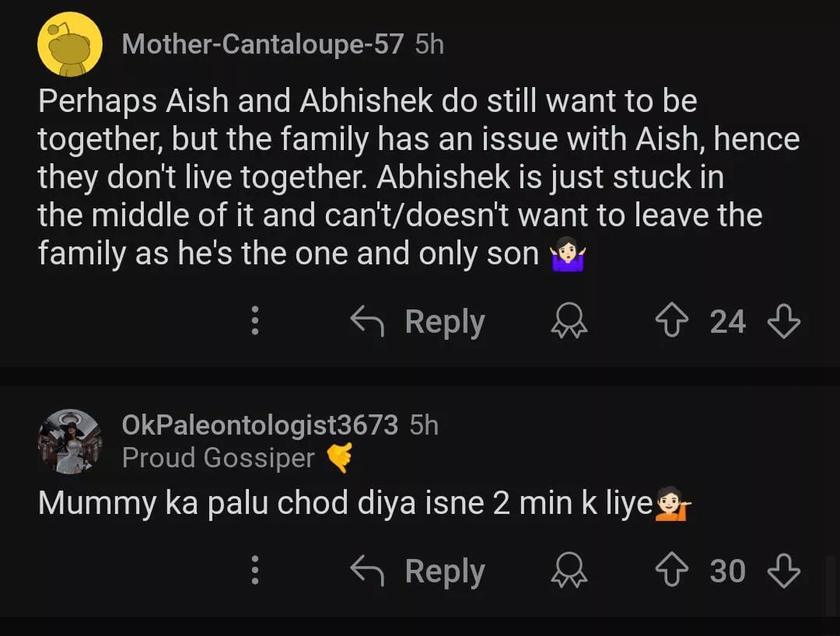
Task: Click the Proud Gossiper flair
Action: tap(218, 458)
